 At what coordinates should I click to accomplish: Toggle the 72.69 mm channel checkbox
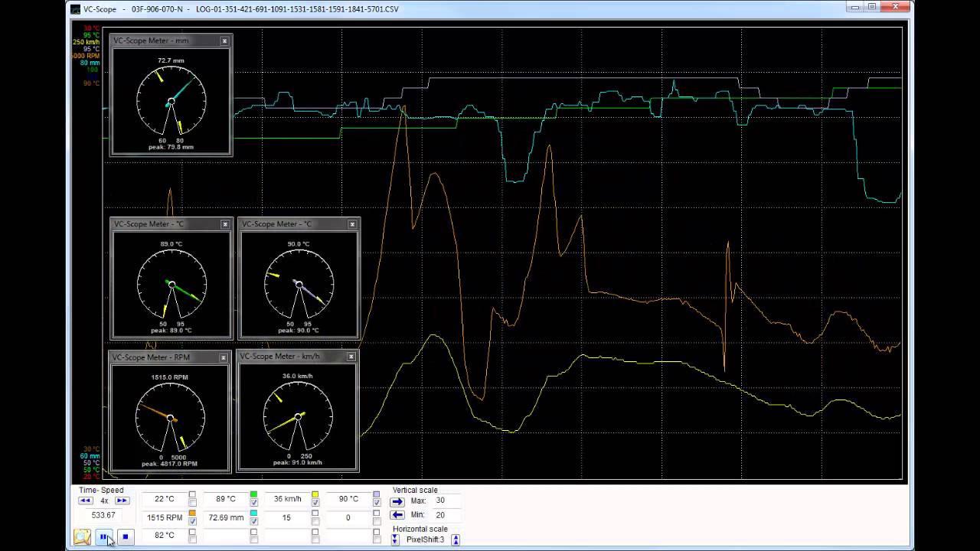click(253, 521)
